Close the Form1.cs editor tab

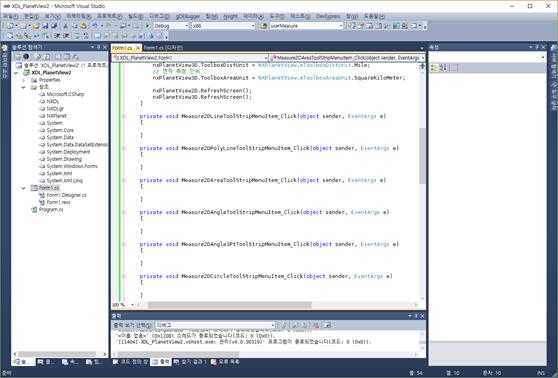[138, 47]
